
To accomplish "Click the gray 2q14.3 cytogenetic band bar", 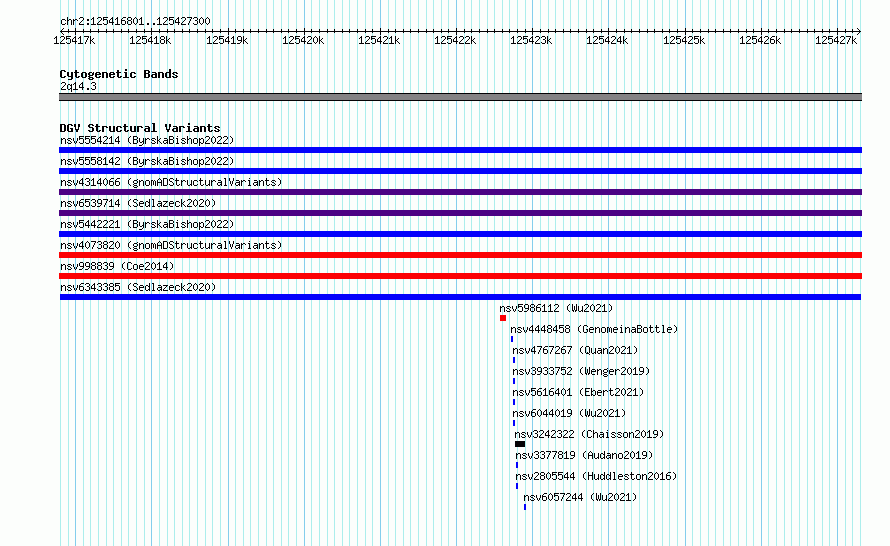I will coord(460,97).
